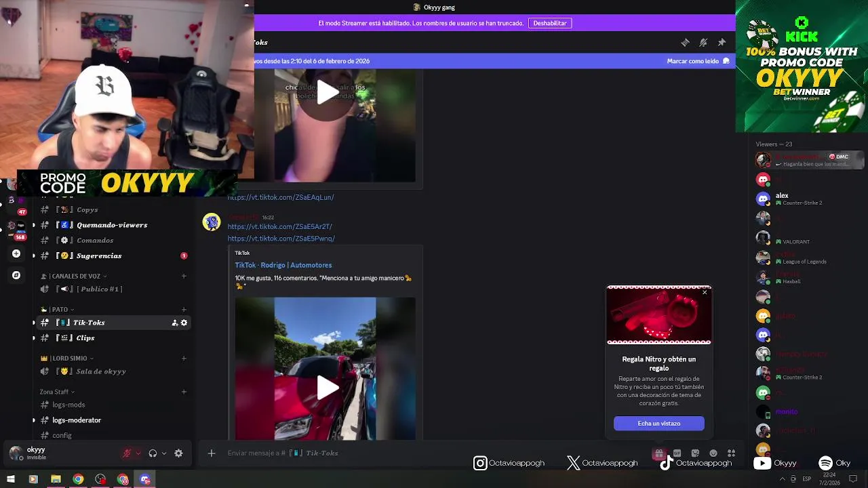This screenshot has height=488, width=868.
Task: Open the Quemando-viewers channel
Action: 112,225
